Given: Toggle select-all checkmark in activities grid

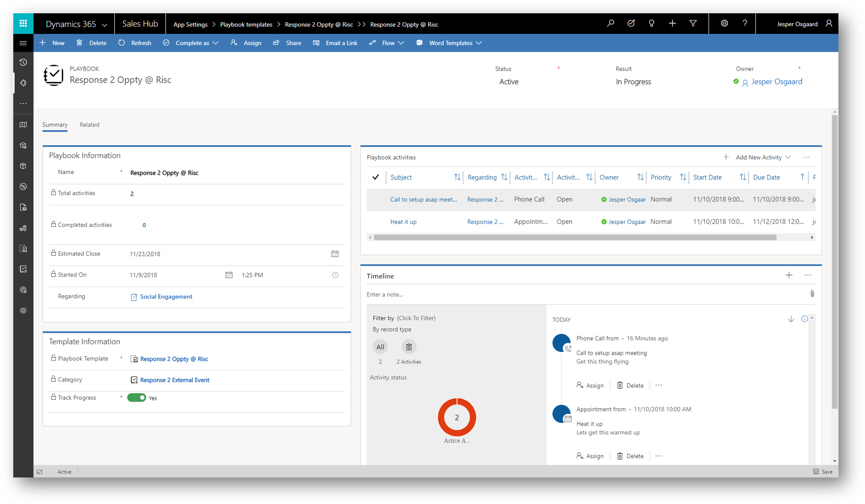Looking at the screenshot, I should [x=376, y=177].
